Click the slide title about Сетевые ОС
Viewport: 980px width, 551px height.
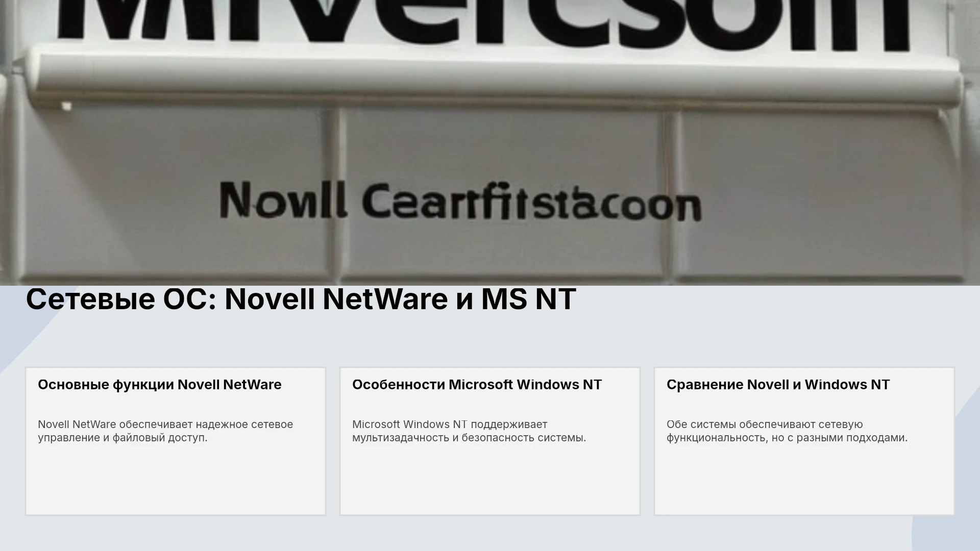[x=301, y=299]
